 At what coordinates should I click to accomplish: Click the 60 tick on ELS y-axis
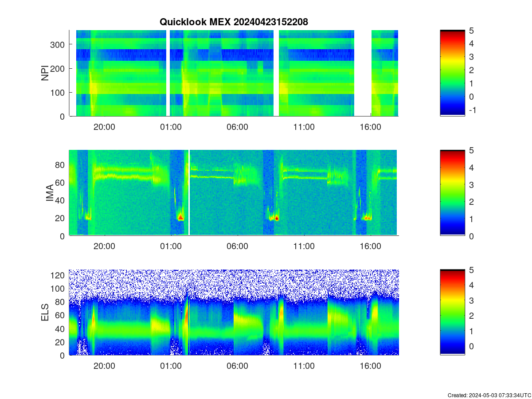[x=60, y=315]
